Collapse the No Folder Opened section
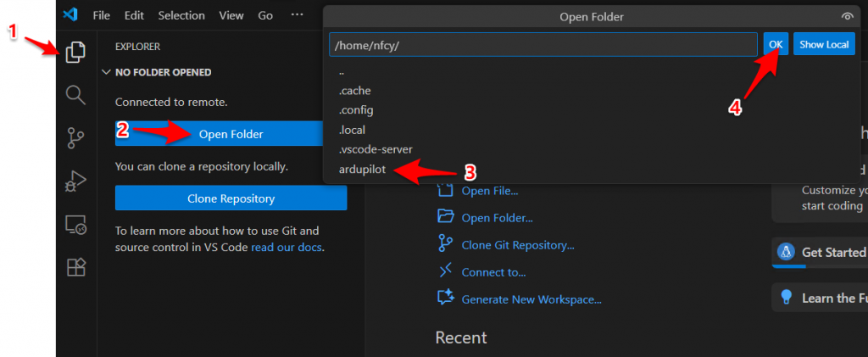Image resolution: width=868 pixels, height=357 pixels. 107,73
